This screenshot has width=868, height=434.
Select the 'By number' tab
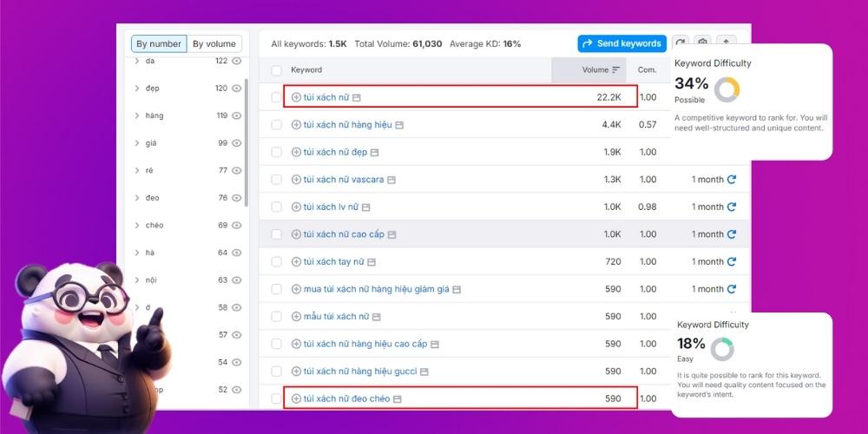pyautogui.click(x=159, y=43)
